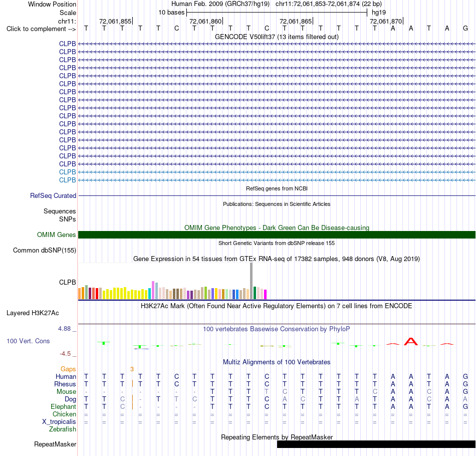Click the '10 bases' scale bar label
The image size is (476, 456).
[x=171, y=13]
